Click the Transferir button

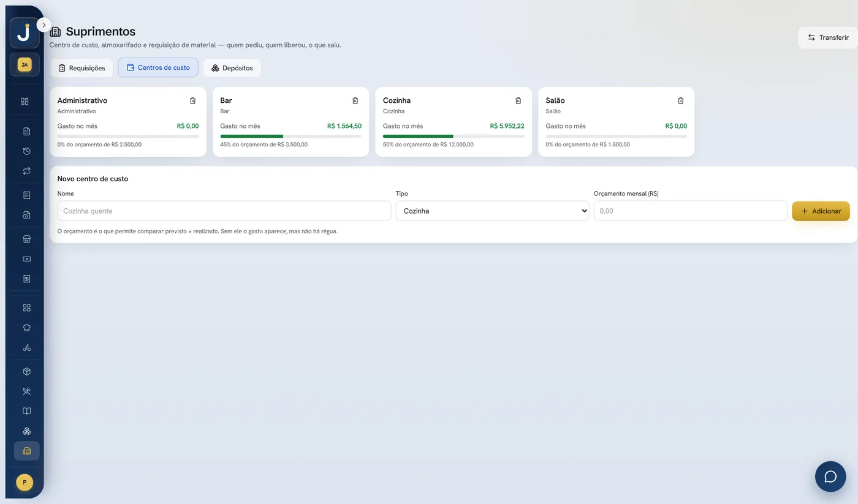point(828,37)
